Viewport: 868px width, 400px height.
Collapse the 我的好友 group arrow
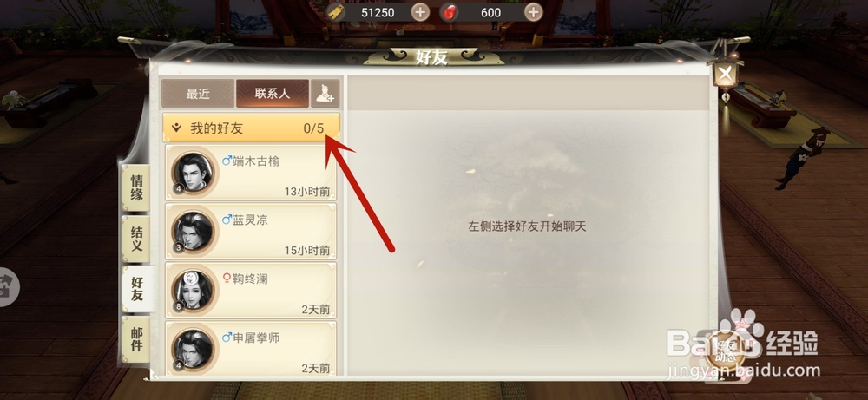176,128
